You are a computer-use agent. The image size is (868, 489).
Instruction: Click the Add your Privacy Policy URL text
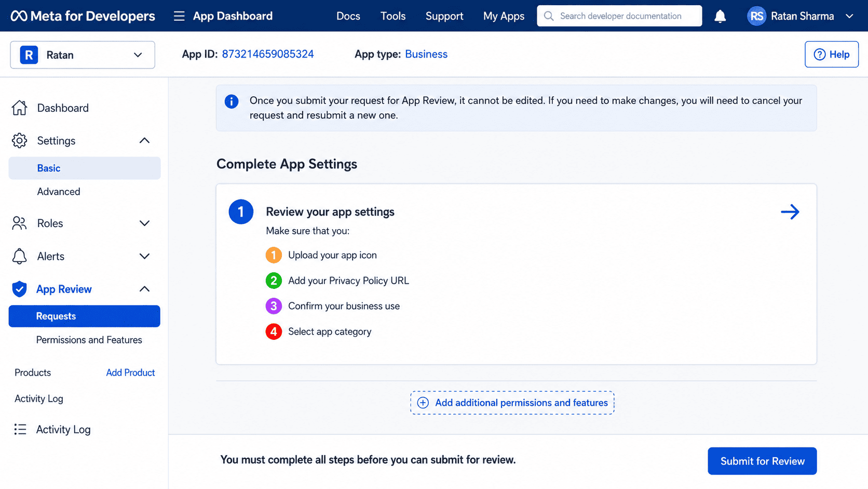[x=349, y=281]
